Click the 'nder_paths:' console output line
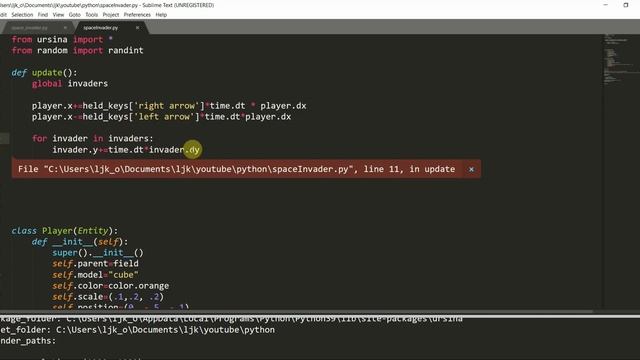Screen dimensions: 640x360 (x=28, y=341)
